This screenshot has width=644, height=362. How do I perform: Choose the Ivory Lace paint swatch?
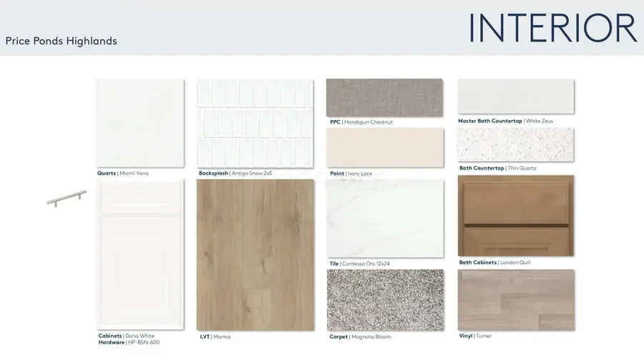[x=385, y=148]
